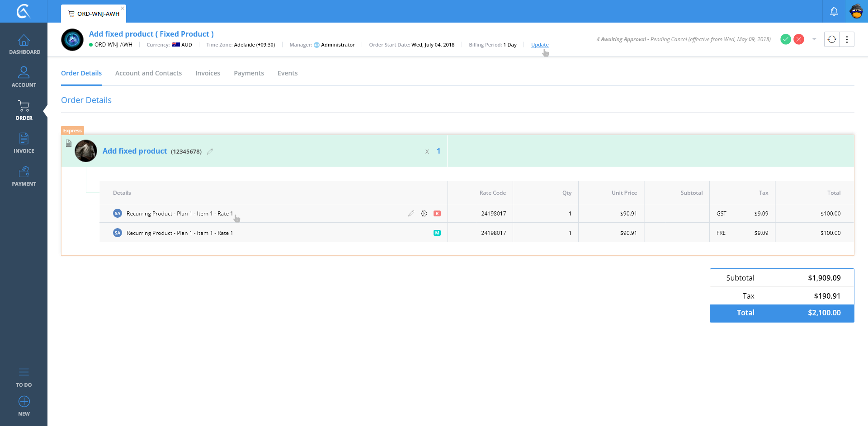Open the notifications bell
The image size is (868, 426).
click(834, 12)
